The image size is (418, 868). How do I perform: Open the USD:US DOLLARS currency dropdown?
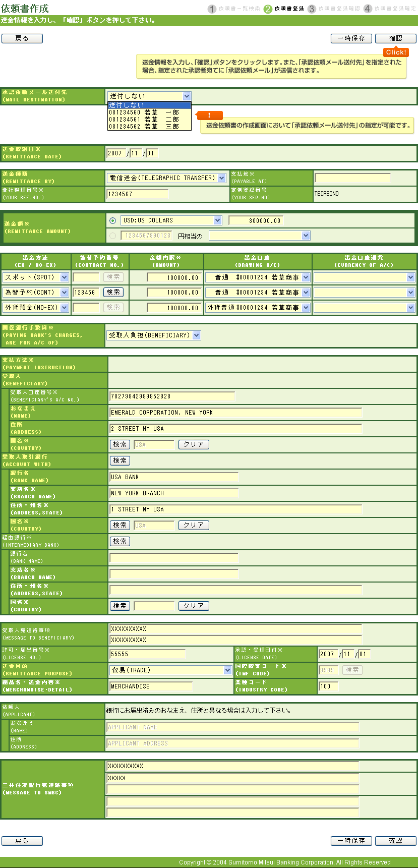point(171,220)
